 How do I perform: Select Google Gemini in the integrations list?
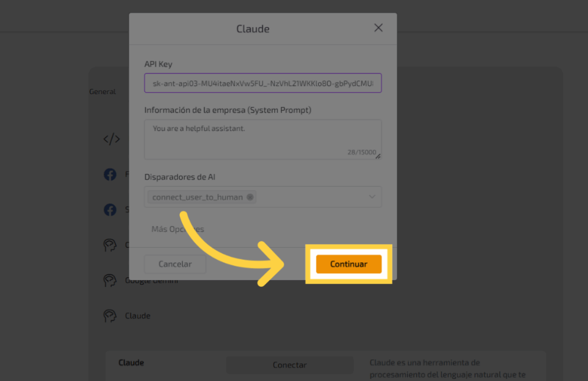[x=152, y=281]
